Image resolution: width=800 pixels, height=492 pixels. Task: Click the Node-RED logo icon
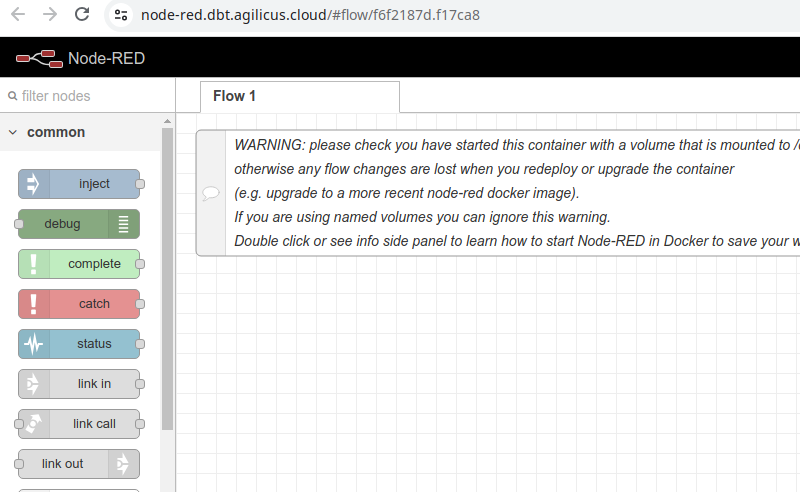[x=39, y=59]
